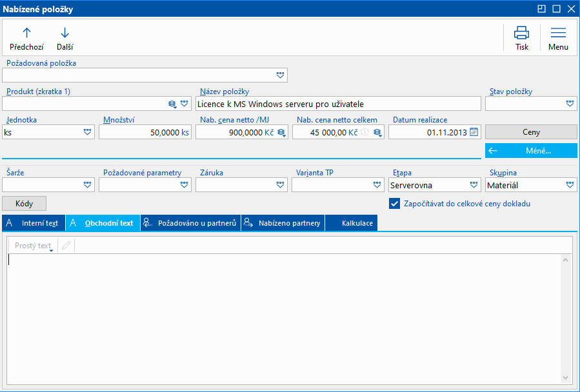This screenshot has width=580, height=392.
Task: Click into Název položky field
Action: pyautogui.click(x=338, y=104)
